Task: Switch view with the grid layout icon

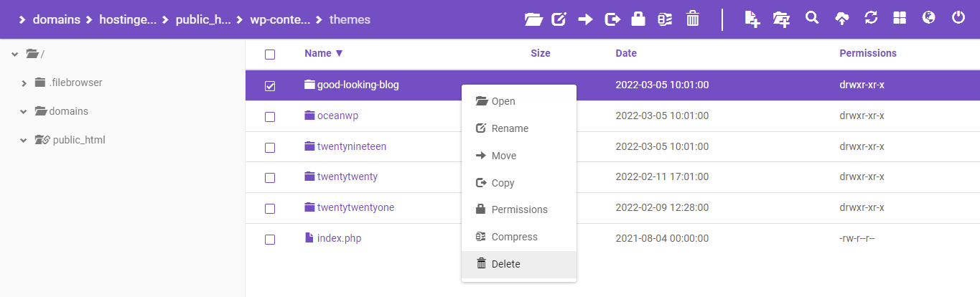Action: 900,19
